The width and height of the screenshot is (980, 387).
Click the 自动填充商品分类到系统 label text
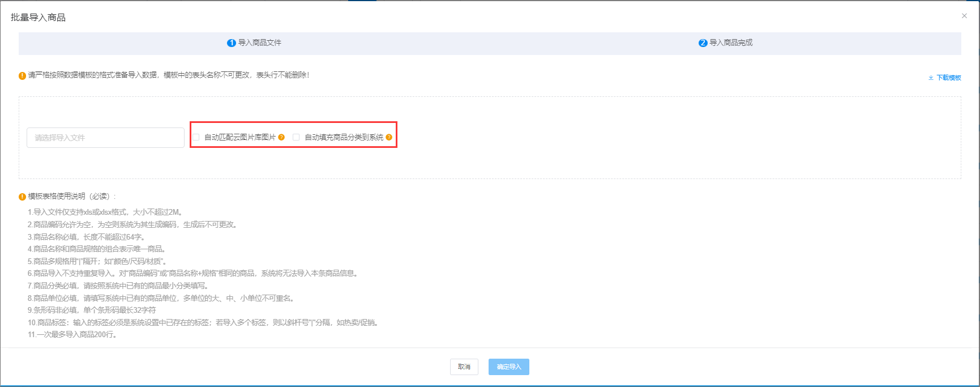pyautogui.click(x=344, y=137)
